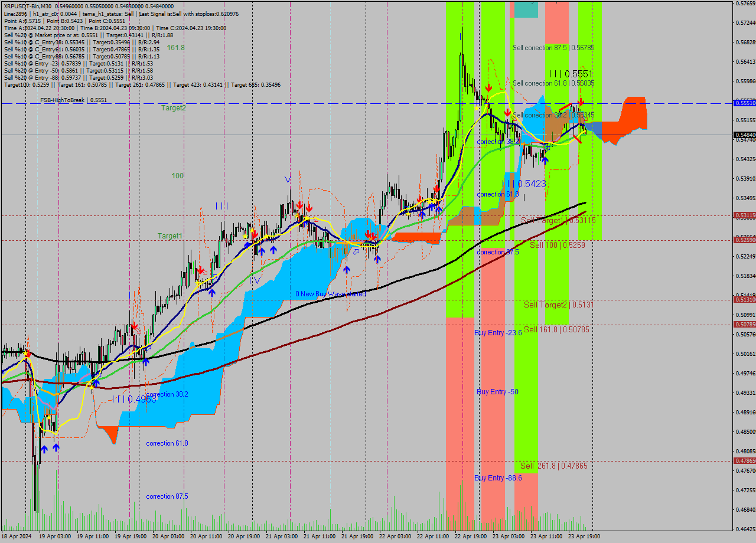Click the 'I I I 0.5423' wave label
756x543 pixels.
(x=524, y=184)
